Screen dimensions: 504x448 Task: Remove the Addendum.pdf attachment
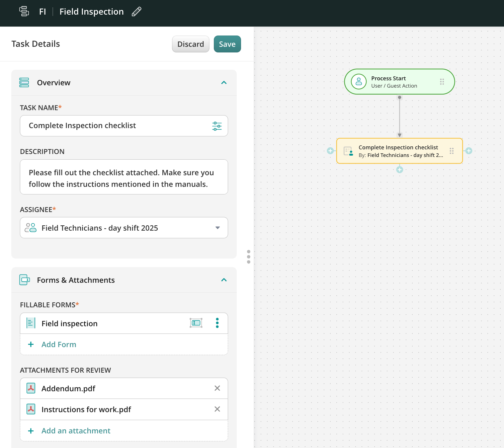pos(217,388)
